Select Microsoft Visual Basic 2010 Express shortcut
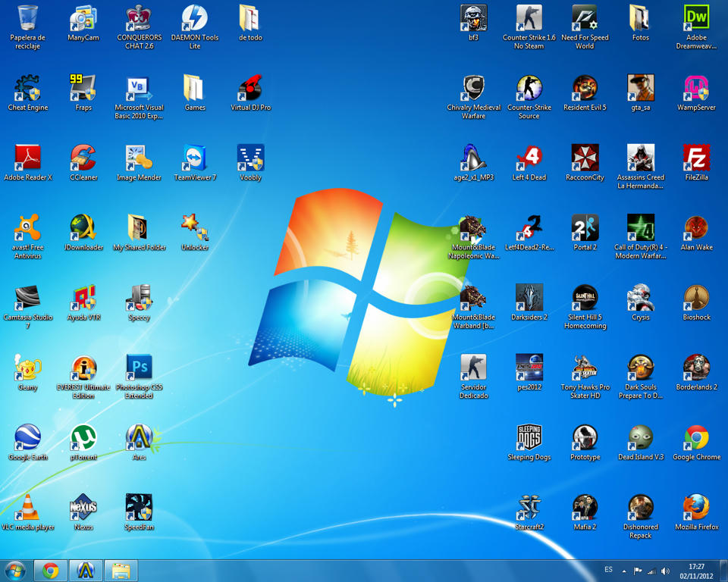 (139, 88)
